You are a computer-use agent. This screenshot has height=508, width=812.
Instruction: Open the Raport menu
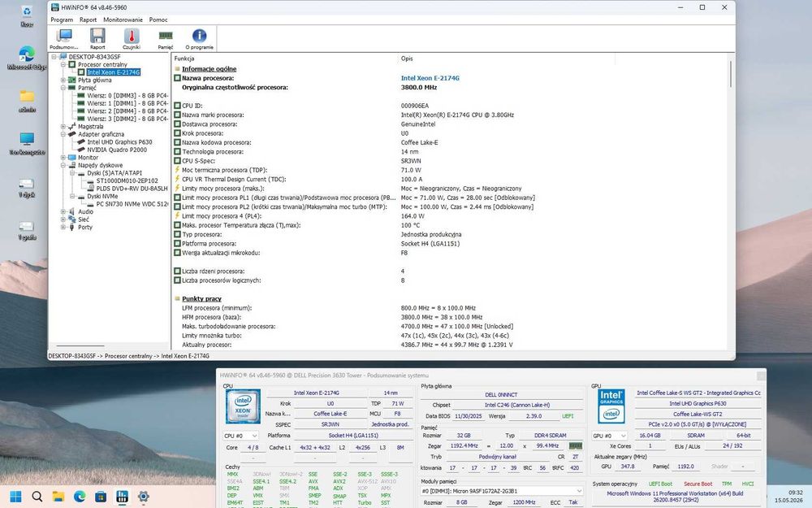88,20
